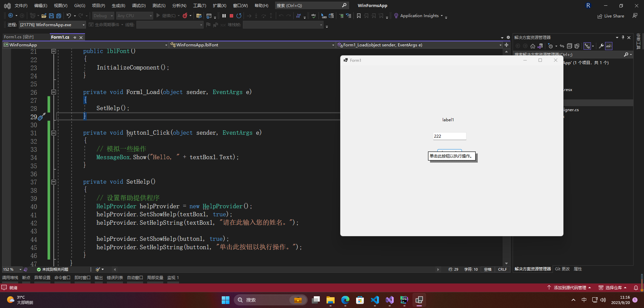Viewport: 644px width, 308px height.
Task: Click the Solution Explorer search field
Action: (x=573, y=54)
